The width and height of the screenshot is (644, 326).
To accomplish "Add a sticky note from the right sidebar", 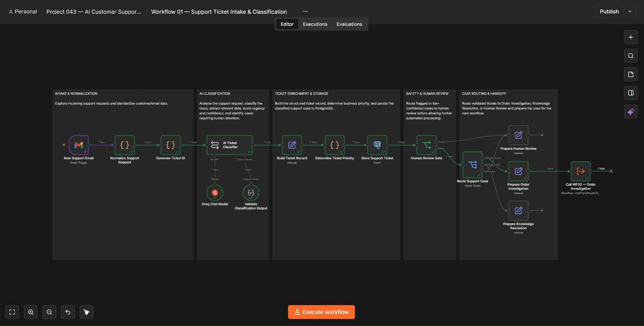I will click(x=631, y=74).
